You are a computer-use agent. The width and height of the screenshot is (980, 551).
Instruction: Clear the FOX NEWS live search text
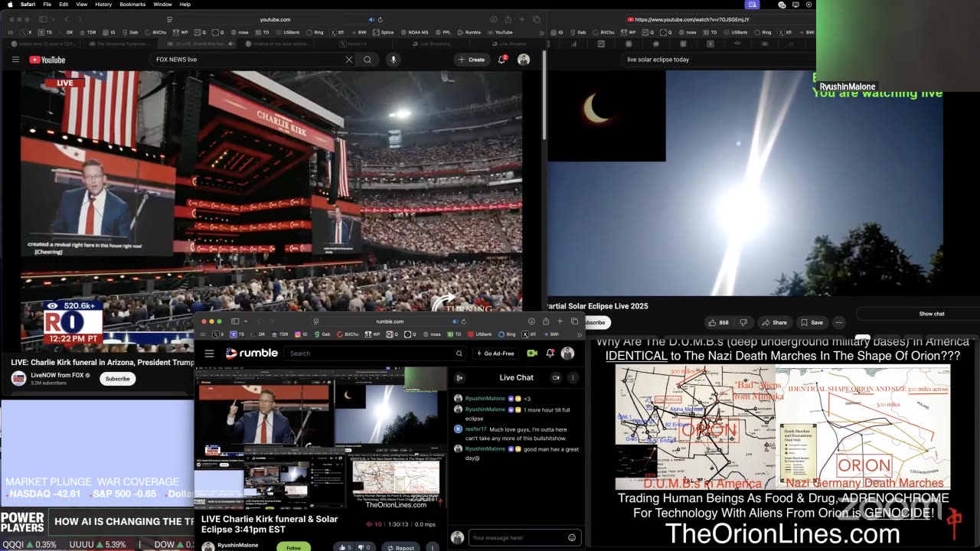[x=349, y=60]
